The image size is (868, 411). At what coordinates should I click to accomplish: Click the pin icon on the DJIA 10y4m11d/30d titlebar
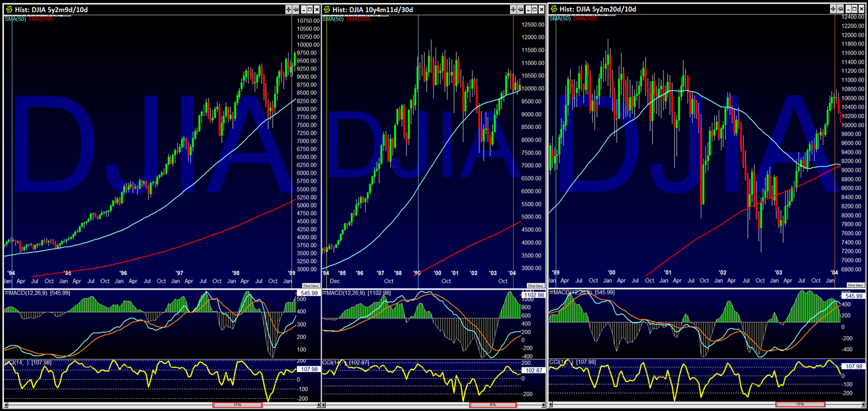tap(520, 9)
